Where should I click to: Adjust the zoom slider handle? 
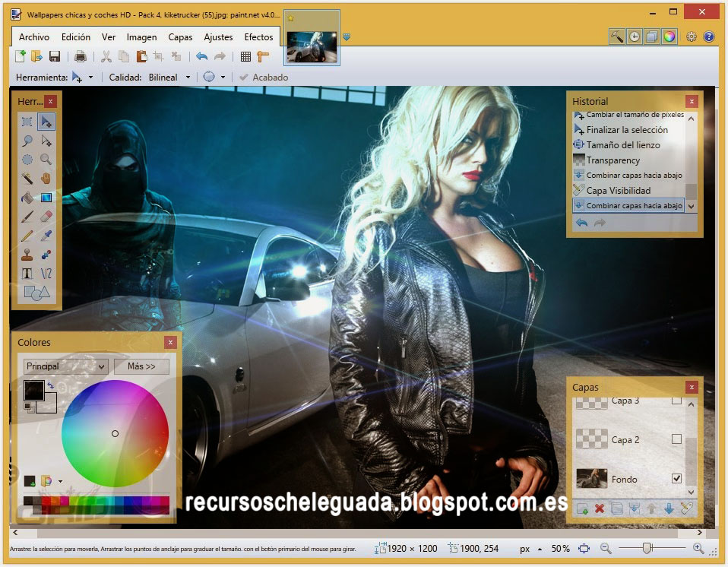(x=647, y=549)
